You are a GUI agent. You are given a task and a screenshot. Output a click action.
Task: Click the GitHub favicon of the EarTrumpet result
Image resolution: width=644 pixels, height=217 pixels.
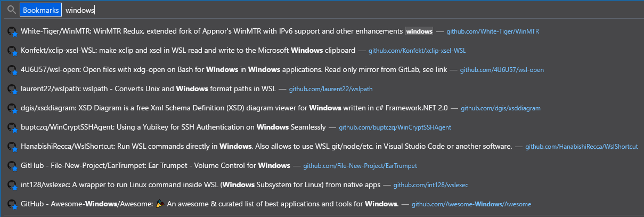tap(12, 166)
